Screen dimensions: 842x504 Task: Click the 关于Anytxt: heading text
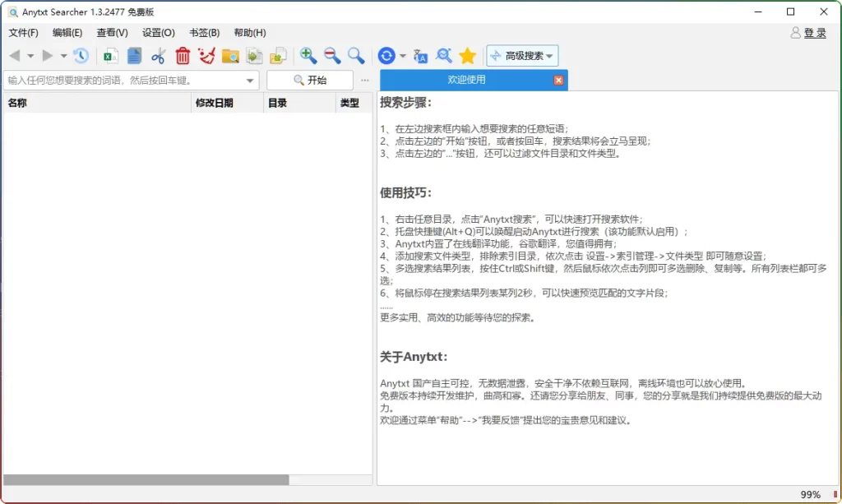[x=414, y=357]
